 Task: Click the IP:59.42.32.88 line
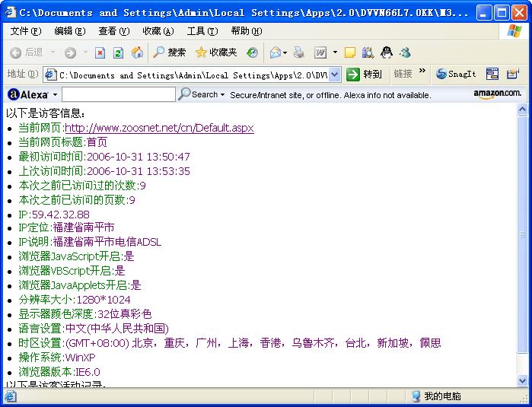pyautogui.click(x=54, y=215)
